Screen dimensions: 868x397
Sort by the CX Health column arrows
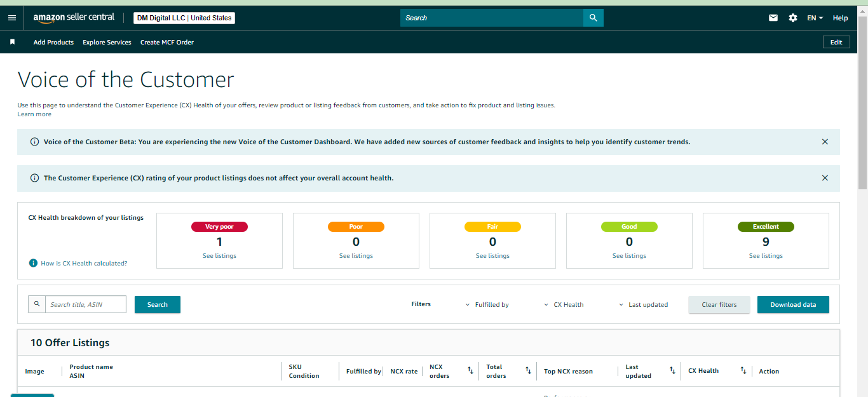pyautogui.click(x=743, y=370)
